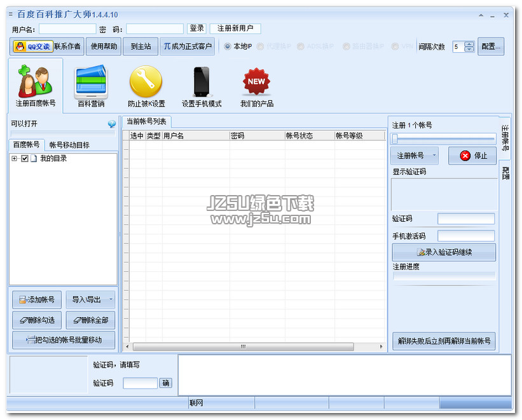Image resolution: width=522 pixels, height=420 pixels.
Task: Click the blue help bubble icon
Action: pos(111,124)
